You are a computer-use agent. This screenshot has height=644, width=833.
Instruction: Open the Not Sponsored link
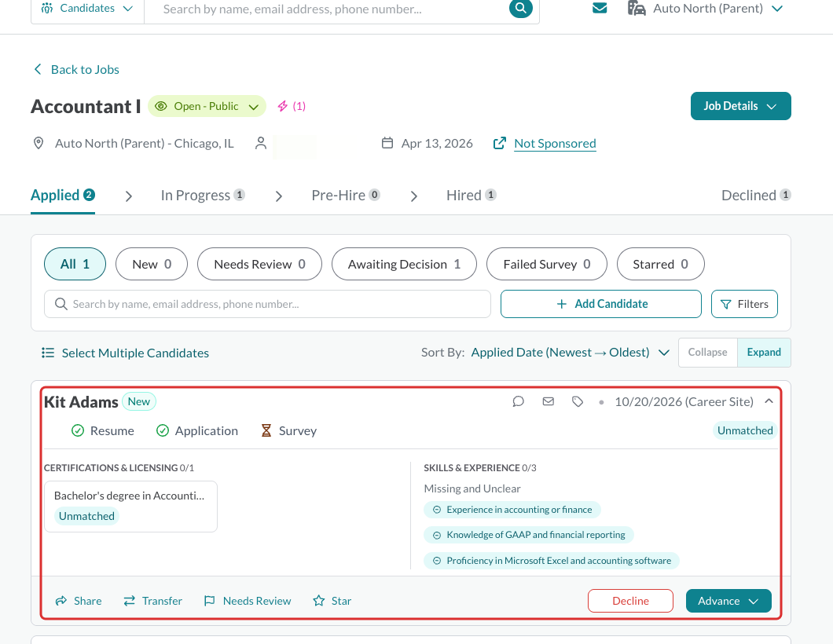555,144
